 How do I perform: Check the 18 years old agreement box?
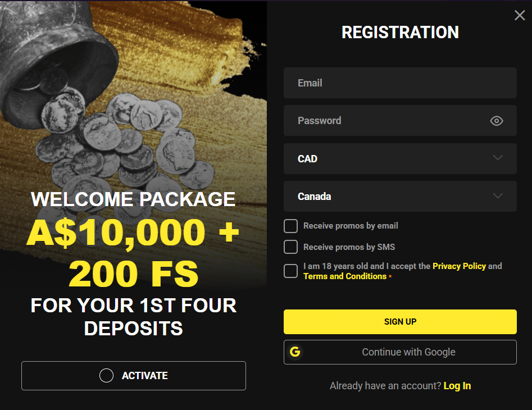[x=290, y=271]
